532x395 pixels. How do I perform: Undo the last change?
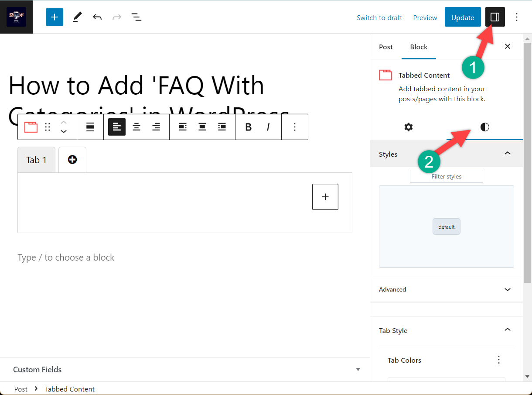(97, 17)
